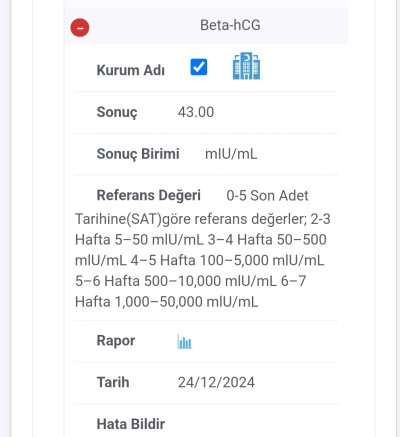Collapse the Beta-hCG result with red minus icon

tap(80, 28)
